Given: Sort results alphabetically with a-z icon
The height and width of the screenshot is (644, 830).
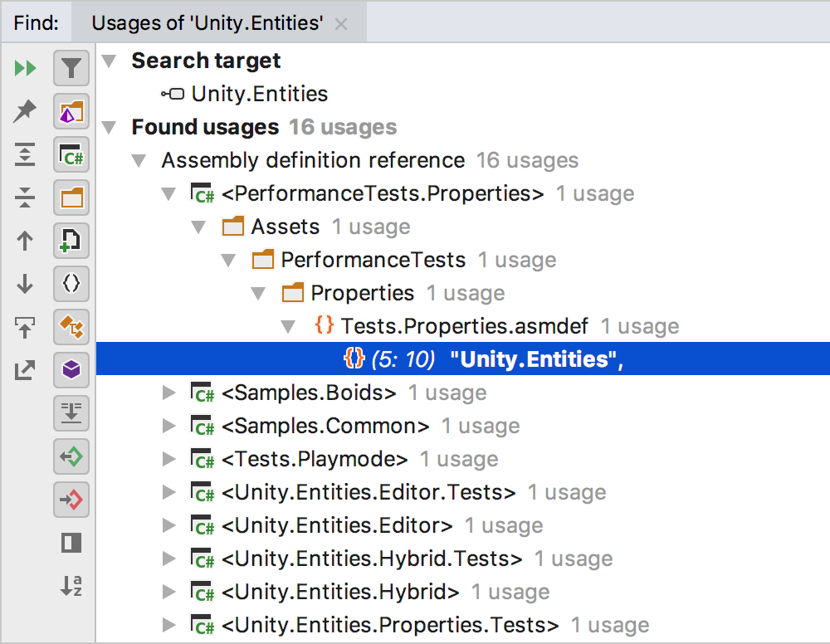Looking at the screenshot, I should point(71,585).
